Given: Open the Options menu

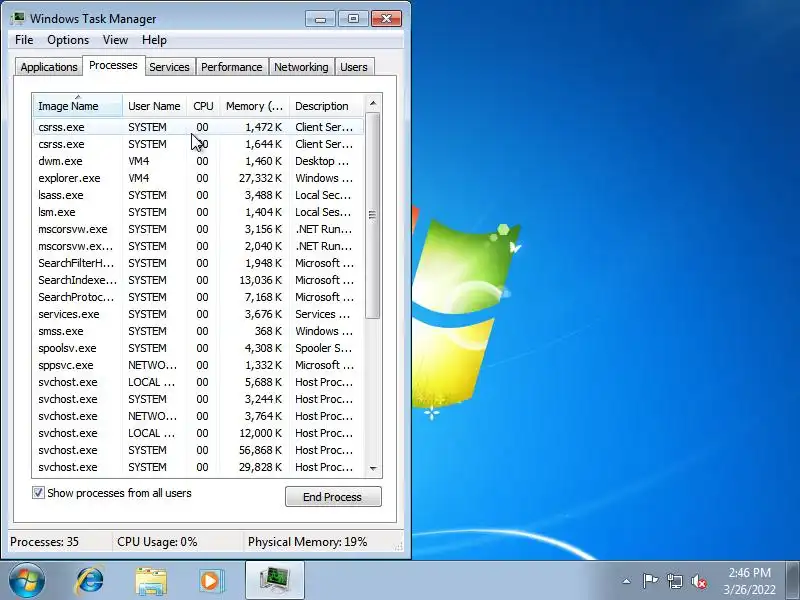Looking at the screenshot, I should 68,40.
